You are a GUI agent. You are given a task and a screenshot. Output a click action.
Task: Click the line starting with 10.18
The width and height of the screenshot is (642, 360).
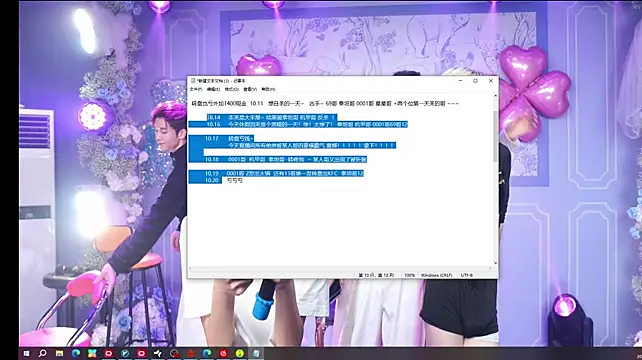pos(285,159)
